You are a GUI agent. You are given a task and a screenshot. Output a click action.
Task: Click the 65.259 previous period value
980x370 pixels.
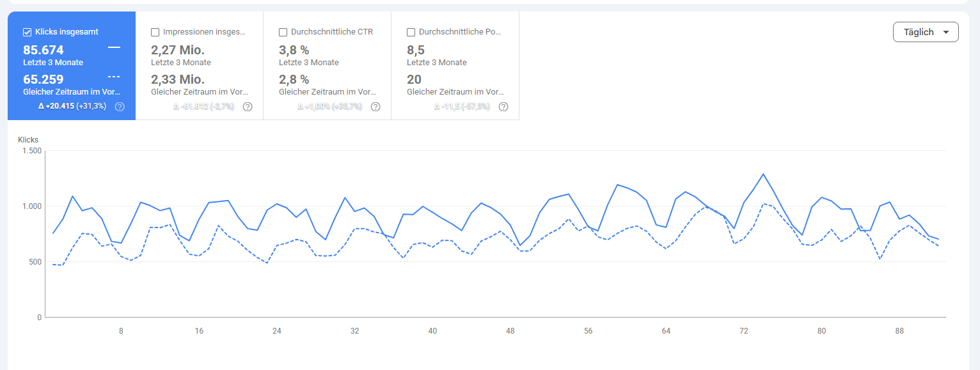(43, 79)
